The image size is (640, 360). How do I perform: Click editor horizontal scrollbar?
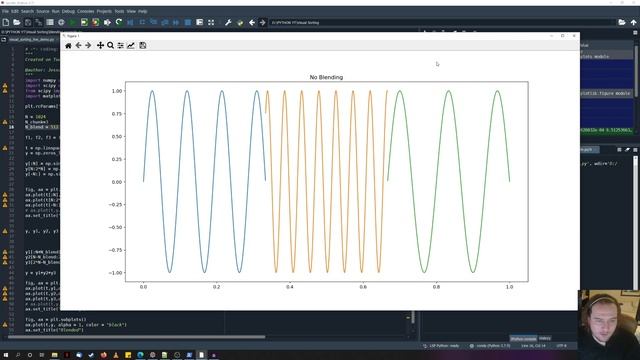[x=137, y=337]
